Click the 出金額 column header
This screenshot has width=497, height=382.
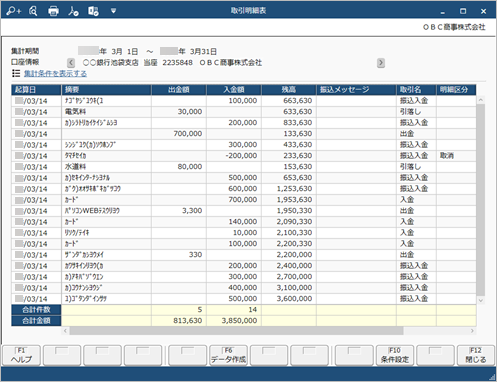coord(179,90)
